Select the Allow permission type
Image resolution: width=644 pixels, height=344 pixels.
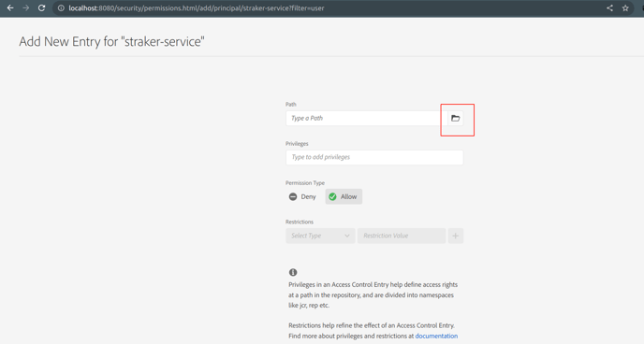(x=344, y=197)
